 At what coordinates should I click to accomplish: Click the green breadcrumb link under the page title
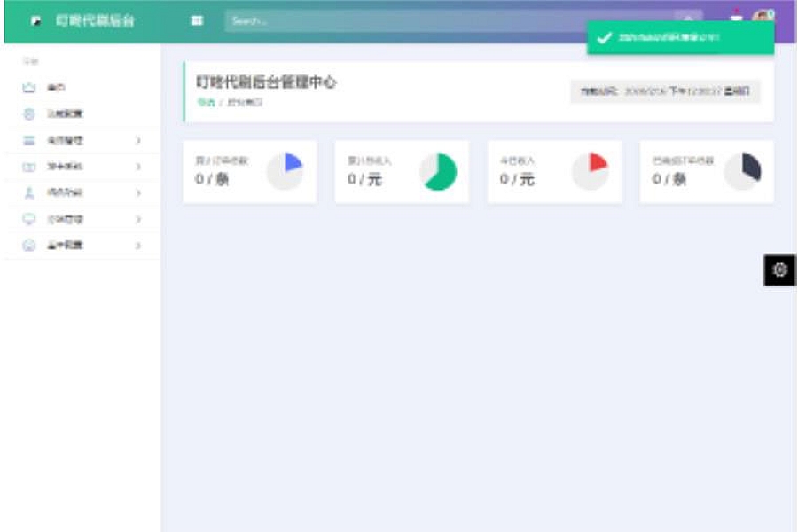206,102
